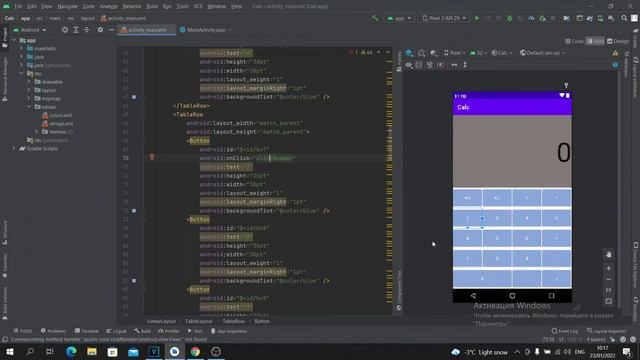
Task: Click the expand vertically arrow icon
Action: 465,65
